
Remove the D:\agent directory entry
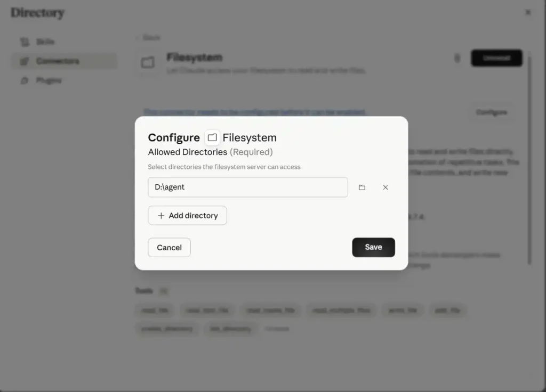(386, 187)
